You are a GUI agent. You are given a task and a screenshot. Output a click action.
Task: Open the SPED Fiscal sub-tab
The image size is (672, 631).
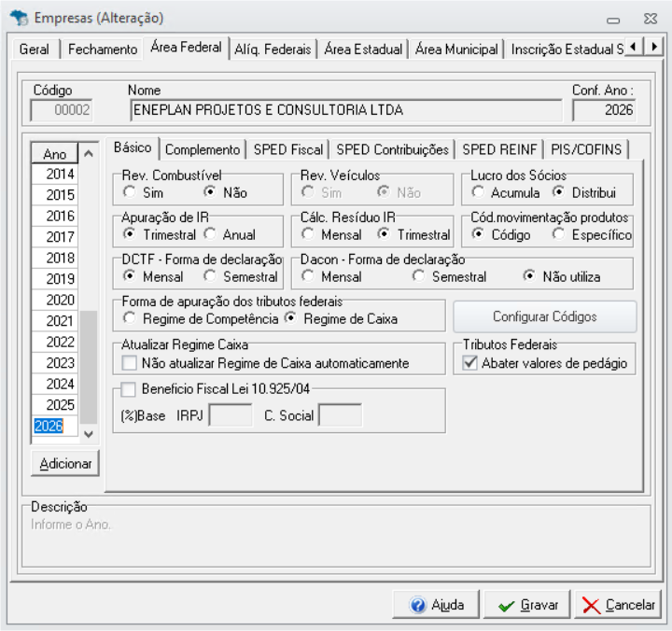[288, 149]
